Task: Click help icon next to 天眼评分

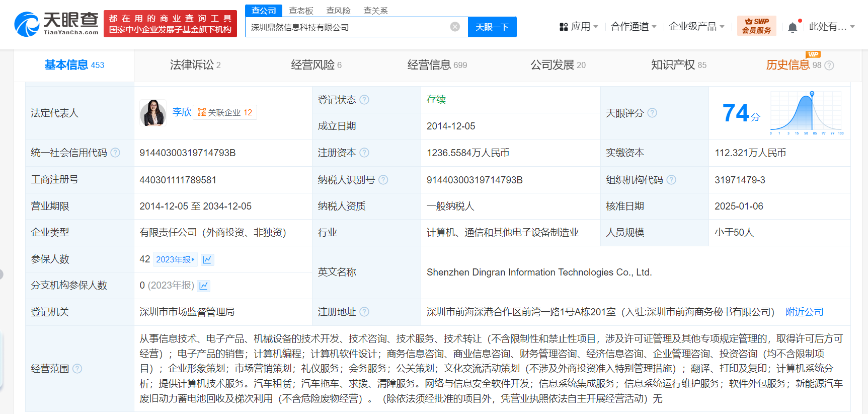Action: 652,113
